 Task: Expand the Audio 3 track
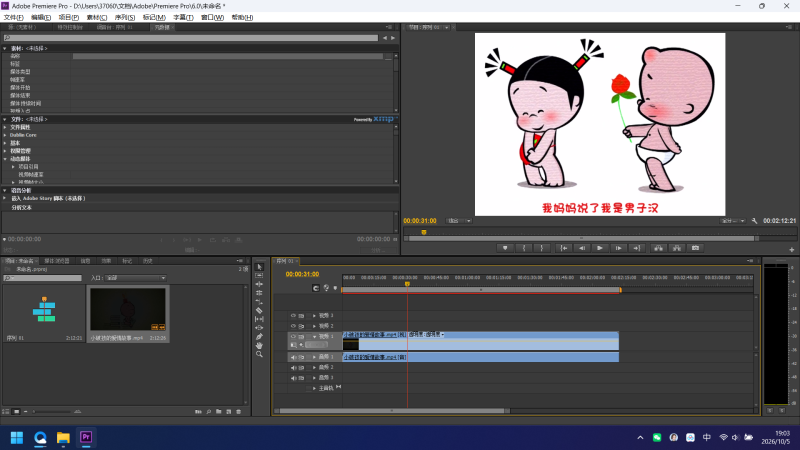(x=314, y=378)
